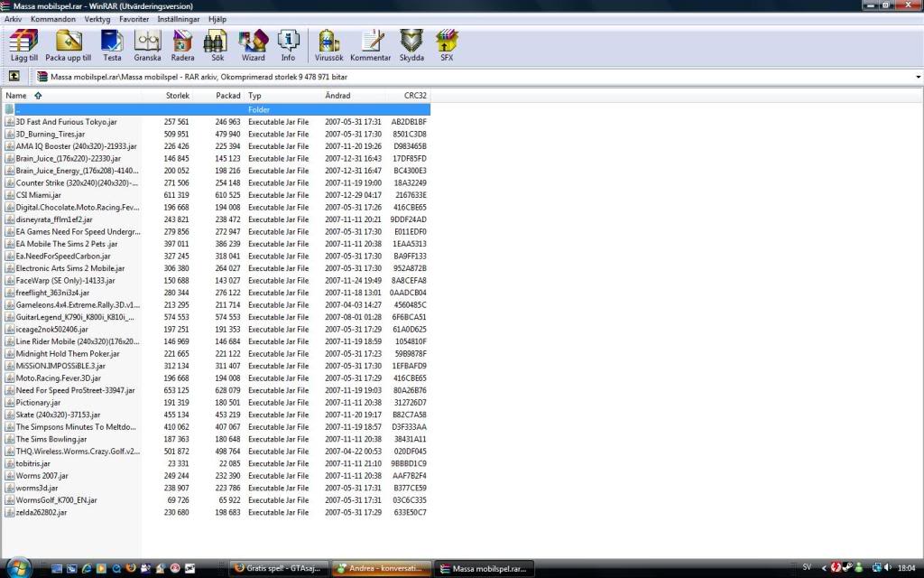Select Pictionary.jar
This screenshot has height=578, width=924.
[x=38, y=403]
